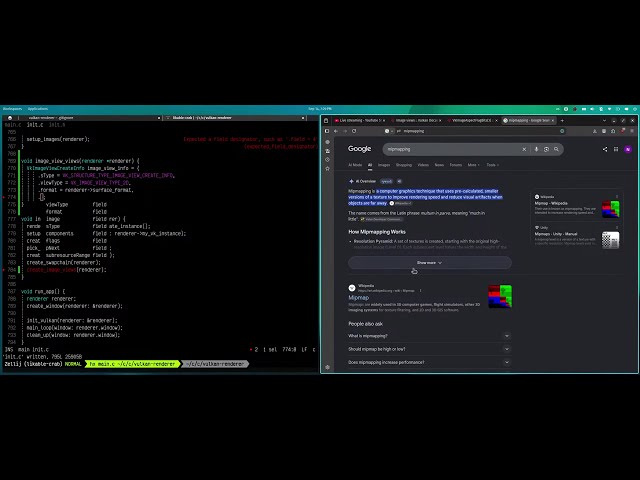This screenshot has width=640, height=480.
Task: Open the browser main menu icon
Action: coord(632,131)
